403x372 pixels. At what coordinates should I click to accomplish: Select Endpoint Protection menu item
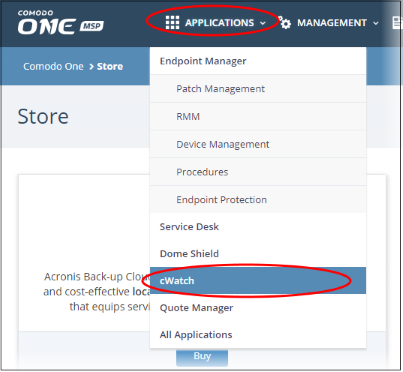coord(258,200)
